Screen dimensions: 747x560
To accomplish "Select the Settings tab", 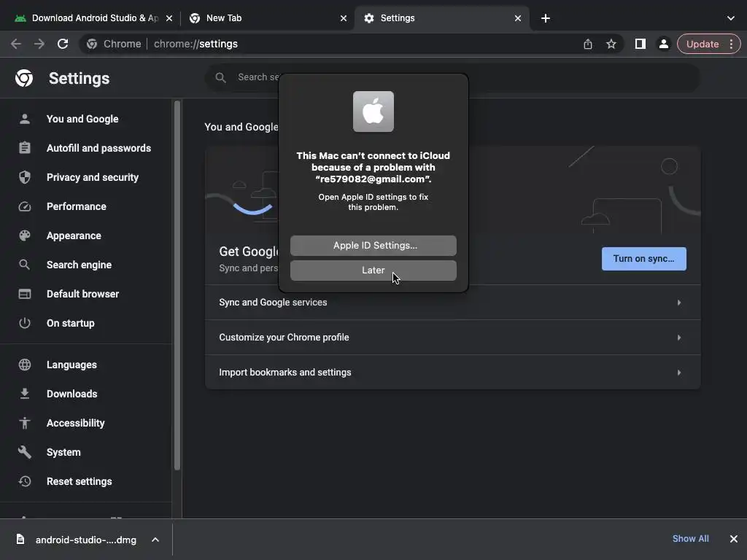I will pyautogui.click(x=441, y=18).
